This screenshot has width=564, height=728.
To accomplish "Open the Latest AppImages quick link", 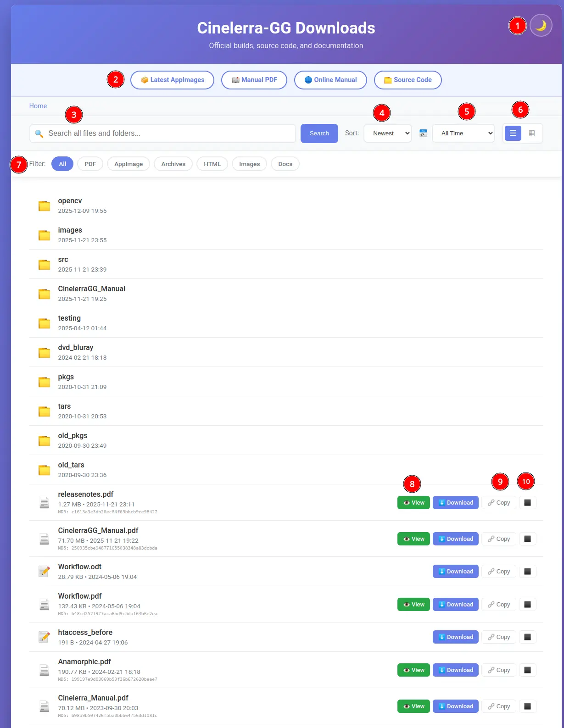I will pos(172,80).
